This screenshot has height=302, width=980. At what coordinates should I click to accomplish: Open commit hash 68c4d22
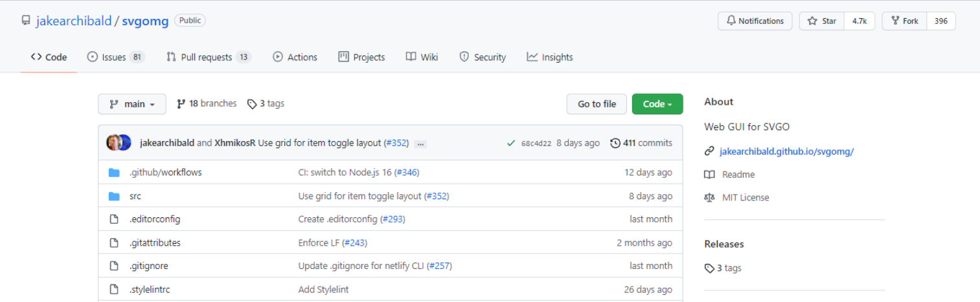coord(536,144)
